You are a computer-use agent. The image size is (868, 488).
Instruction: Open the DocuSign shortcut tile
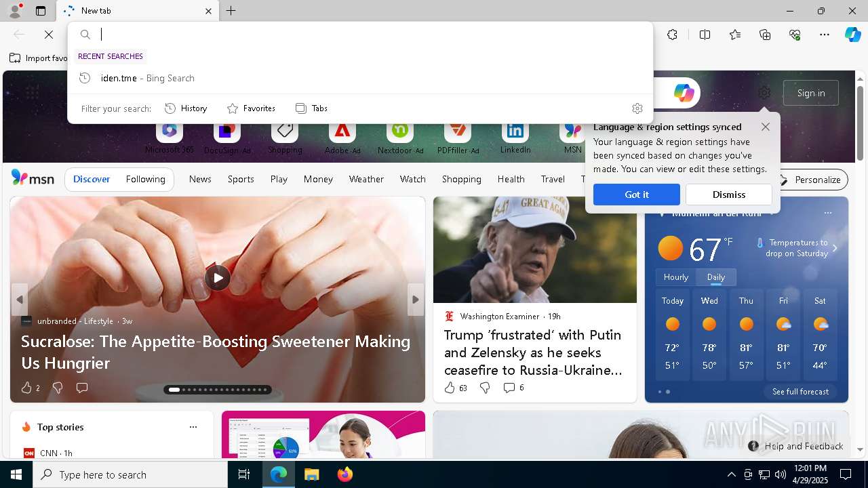[x=227, y=138]
